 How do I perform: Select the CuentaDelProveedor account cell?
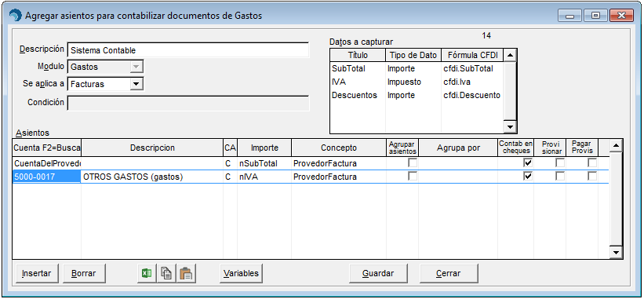[x=47, y=163]
